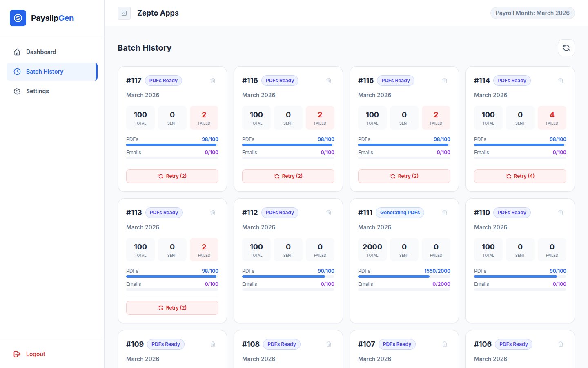Delete batch #116 with trash icon
Viewport: 588px width, 368px height.
pos(329,81)
